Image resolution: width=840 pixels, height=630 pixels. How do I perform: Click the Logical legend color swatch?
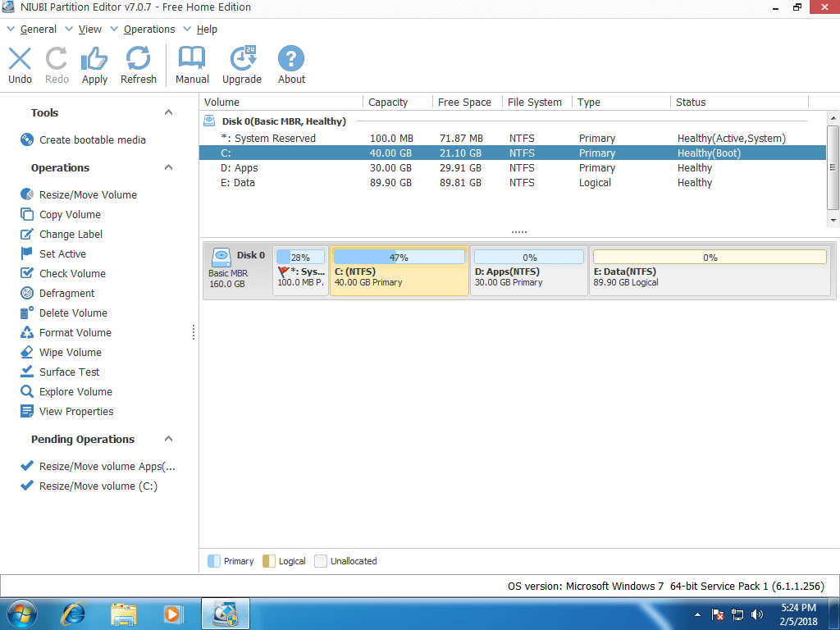269,561
